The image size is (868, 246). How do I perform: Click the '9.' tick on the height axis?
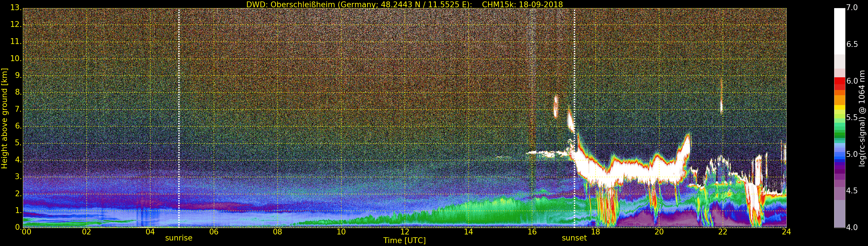[18, 75]
